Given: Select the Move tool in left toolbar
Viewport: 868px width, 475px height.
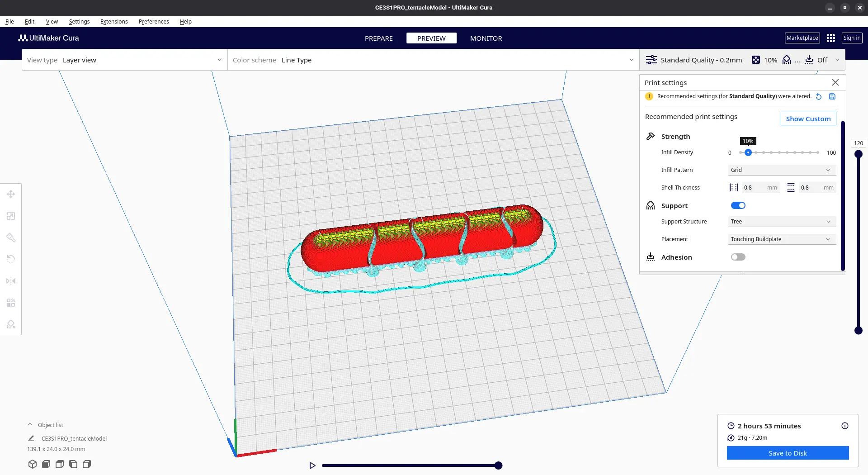Looking at the screenshot, I should pyautogui.click(x=11, y=194).
